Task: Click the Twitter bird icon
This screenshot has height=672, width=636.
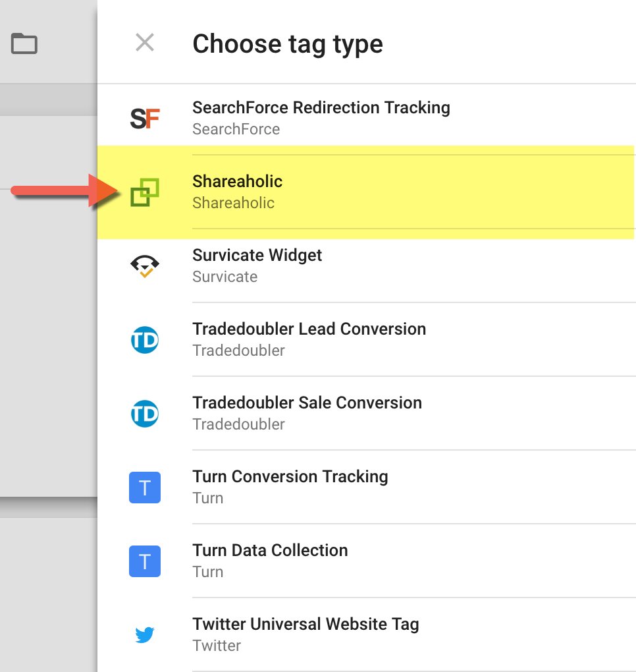Action: click(145, 634)
